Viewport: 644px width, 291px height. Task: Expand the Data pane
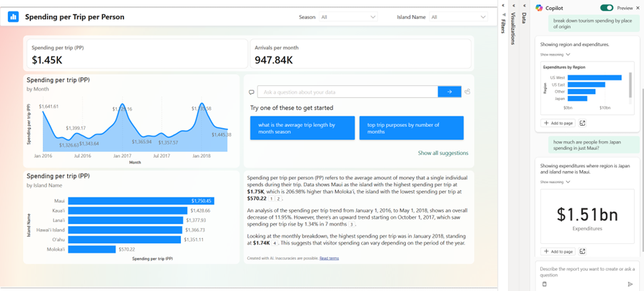(524, 5)
